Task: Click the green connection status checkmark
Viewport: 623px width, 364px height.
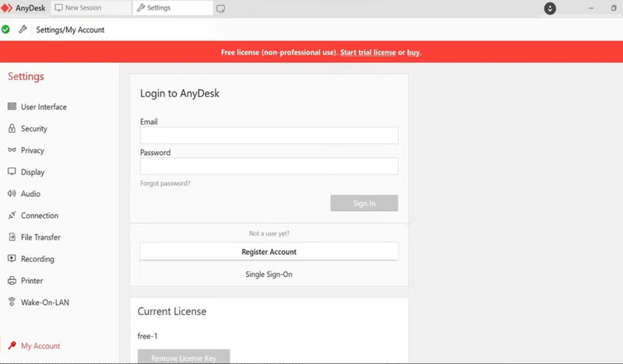Action: [5, 30]
